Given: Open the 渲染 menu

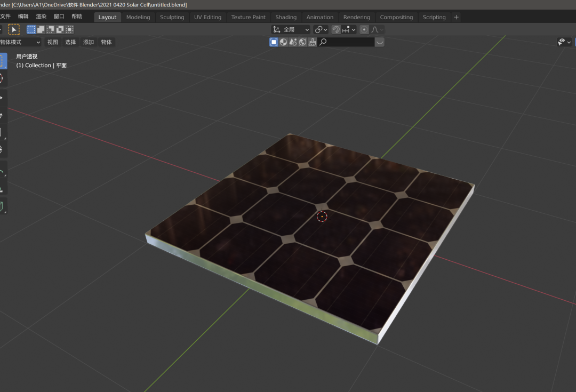Looking at the screenshot, I should pyautogui.click(x=41, y=16).
